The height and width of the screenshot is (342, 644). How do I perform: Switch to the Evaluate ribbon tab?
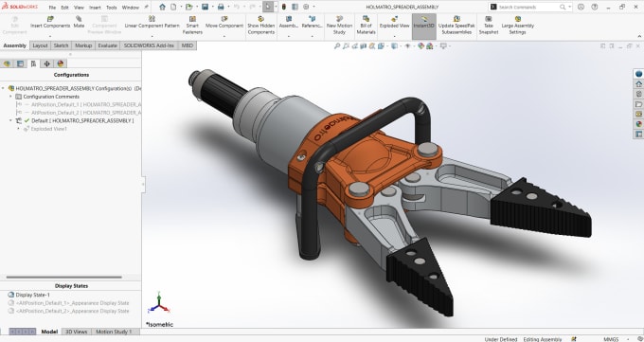[x=108, y=45]
